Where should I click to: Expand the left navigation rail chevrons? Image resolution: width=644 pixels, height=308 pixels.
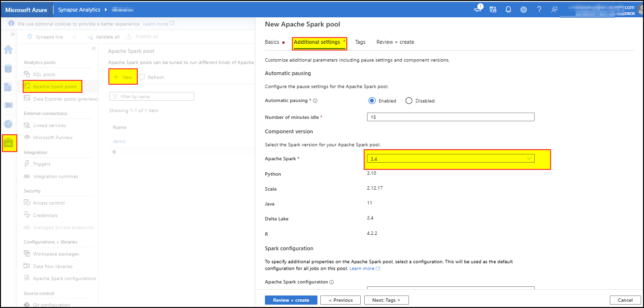pos(13,34)
